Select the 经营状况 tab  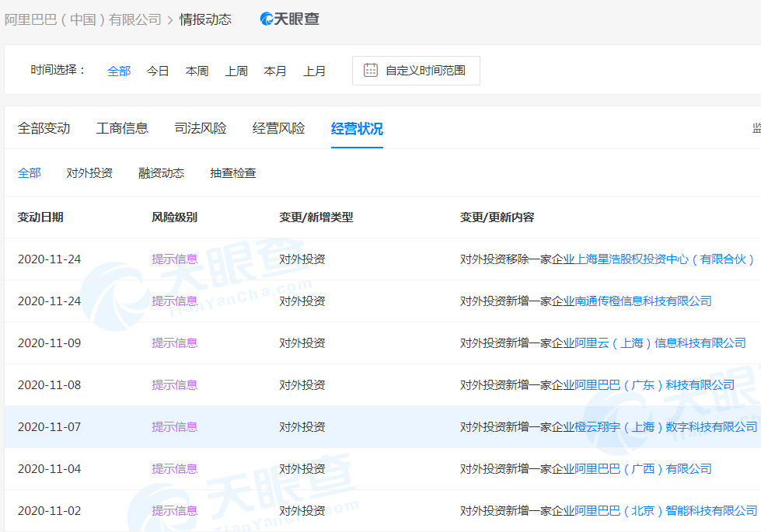358,128
